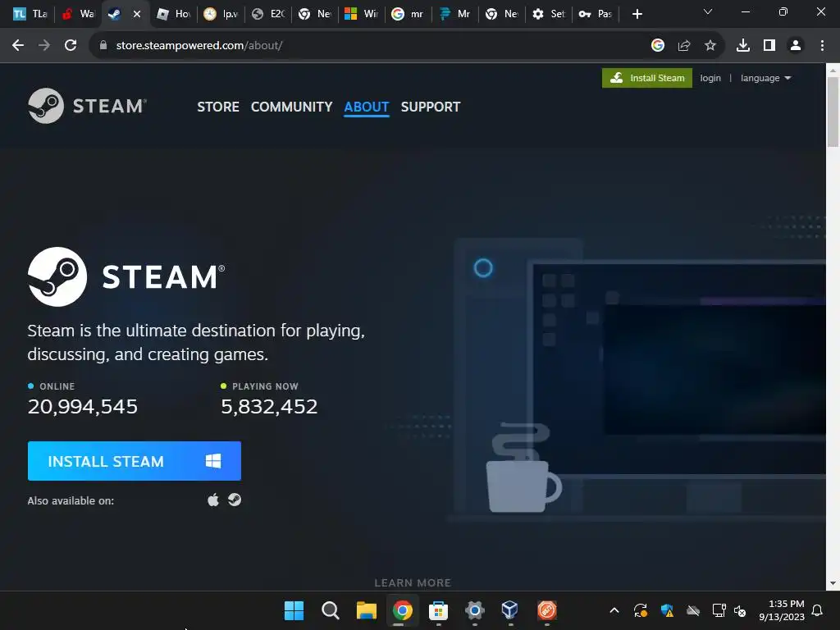
Task: Bookmark this page with the star icon
Action: point(710,46)
